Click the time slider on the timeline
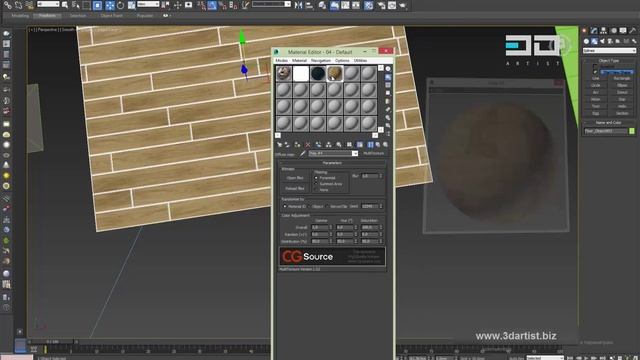The width and height of the screenshot is (640, 360). point(52,342)
